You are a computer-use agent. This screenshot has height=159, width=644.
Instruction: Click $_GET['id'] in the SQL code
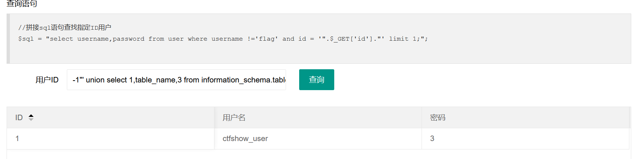pos(351,39)
